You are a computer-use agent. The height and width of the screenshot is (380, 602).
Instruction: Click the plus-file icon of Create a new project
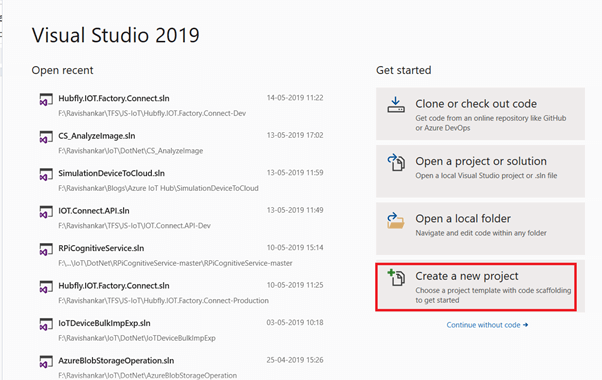[x=396, y=278]
